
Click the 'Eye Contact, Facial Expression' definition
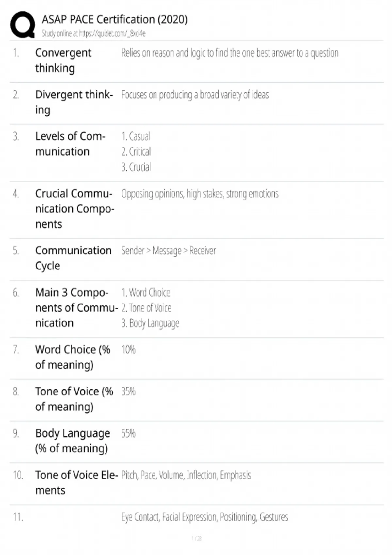coord(204,517)
